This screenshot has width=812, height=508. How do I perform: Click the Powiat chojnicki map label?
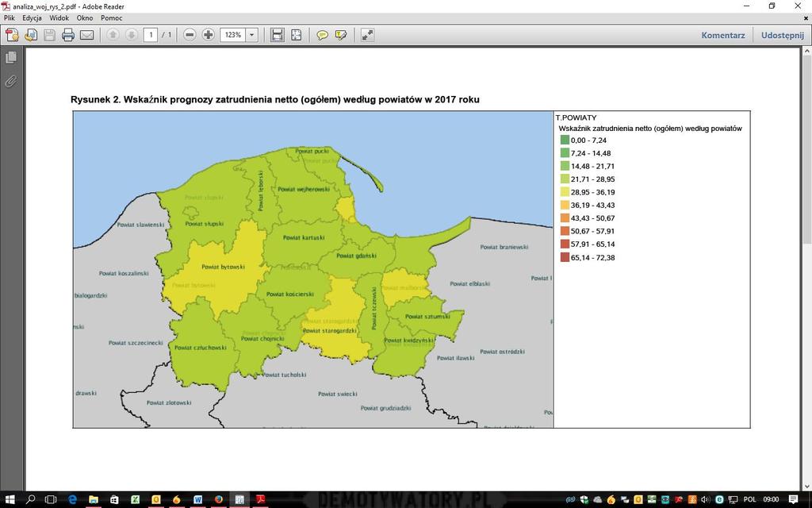[x=262, y=338]
